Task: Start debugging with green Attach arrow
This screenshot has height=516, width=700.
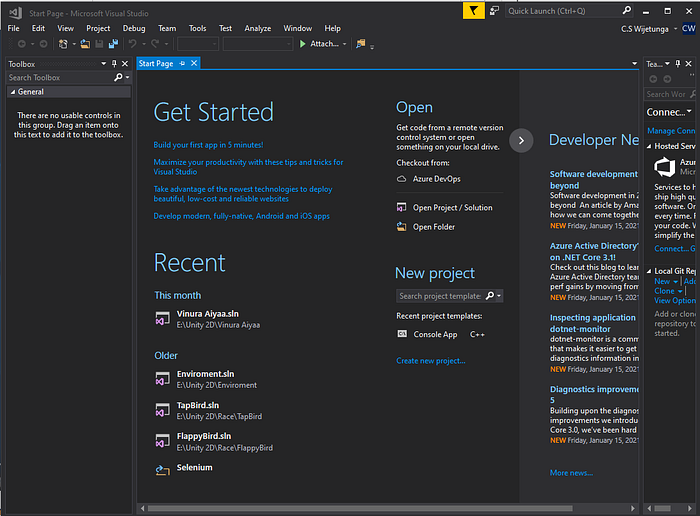Action: pyautogui.click(x=303, y=44)
